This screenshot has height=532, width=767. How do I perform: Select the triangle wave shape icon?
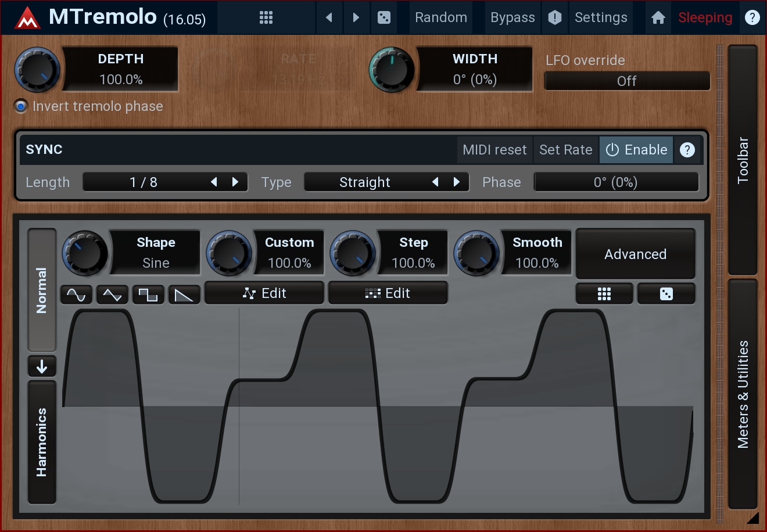[112, 295]
